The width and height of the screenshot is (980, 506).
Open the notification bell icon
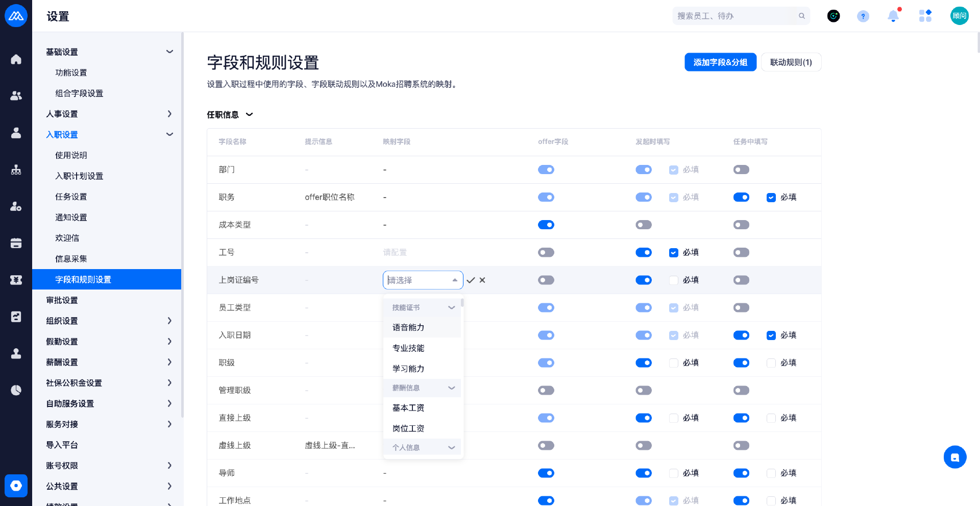click(893, 16)
